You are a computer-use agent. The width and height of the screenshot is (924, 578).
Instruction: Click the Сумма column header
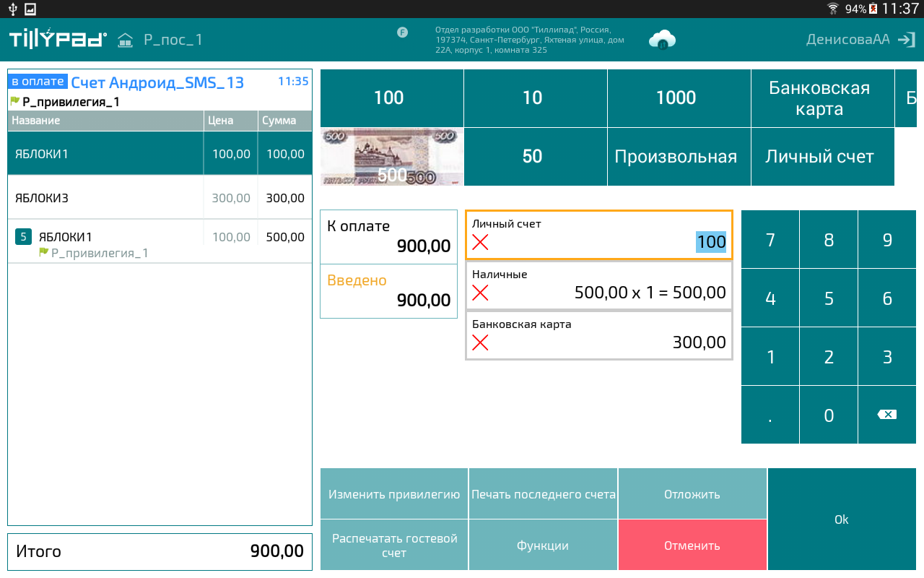[284, 121]
